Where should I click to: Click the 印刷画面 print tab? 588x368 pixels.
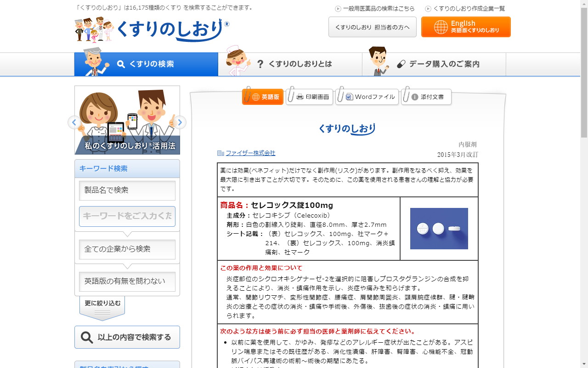[310, 97]
